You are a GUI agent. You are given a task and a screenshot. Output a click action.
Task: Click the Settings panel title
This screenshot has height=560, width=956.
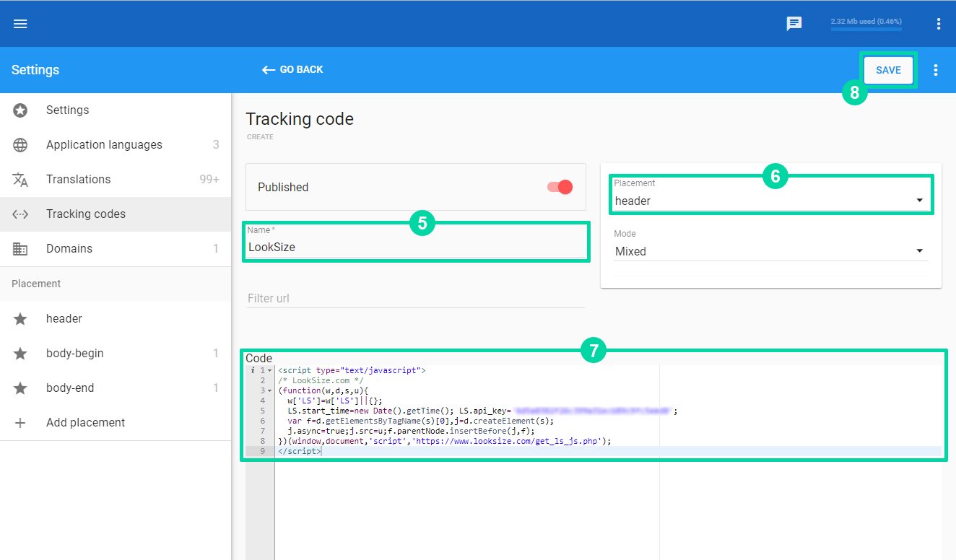[x=35, y=70]
